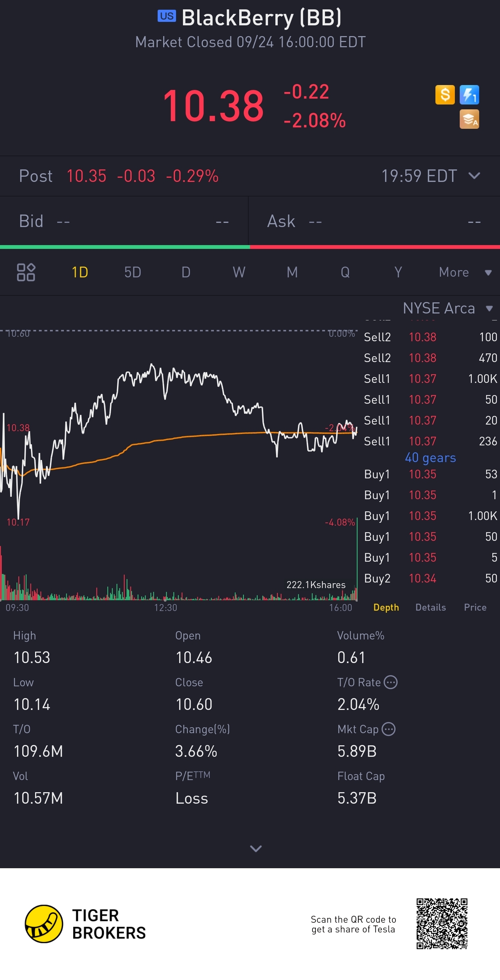Tap the 10.38 last price

point(213,106)
